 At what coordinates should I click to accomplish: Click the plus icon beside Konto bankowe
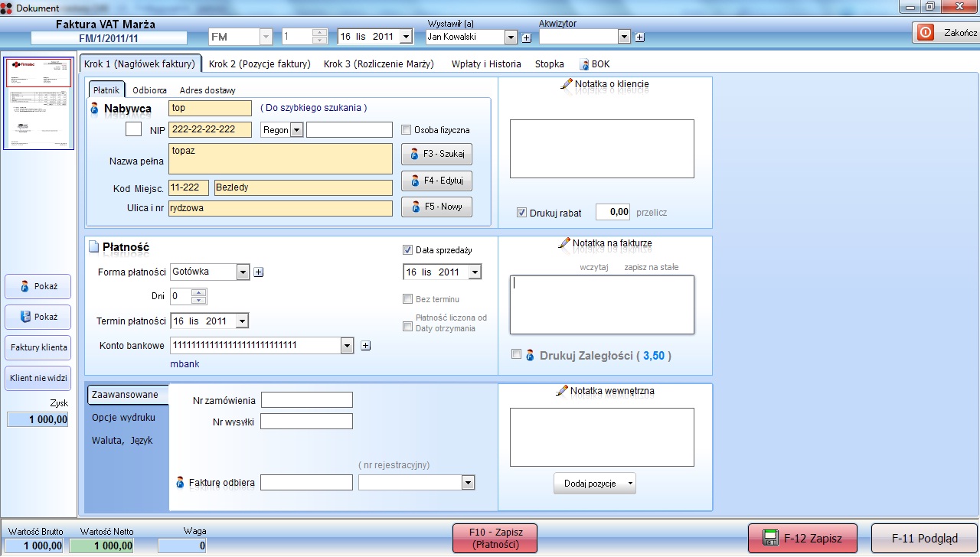365,346
